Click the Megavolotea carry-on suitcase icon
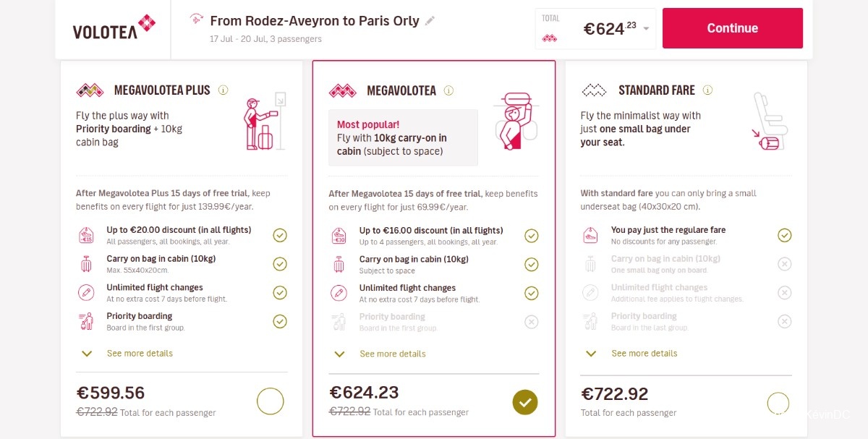 tap(339, 264)
